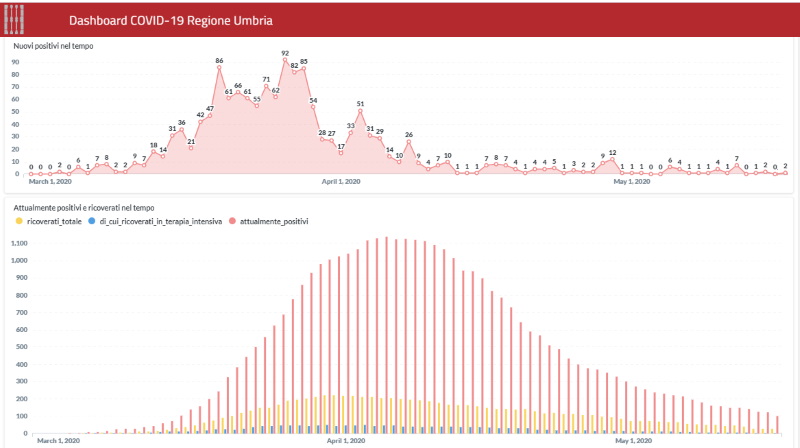The image size is (800, 448).
Task: Hide the attualmente_positivi legend series
Action: pos(270,219)
